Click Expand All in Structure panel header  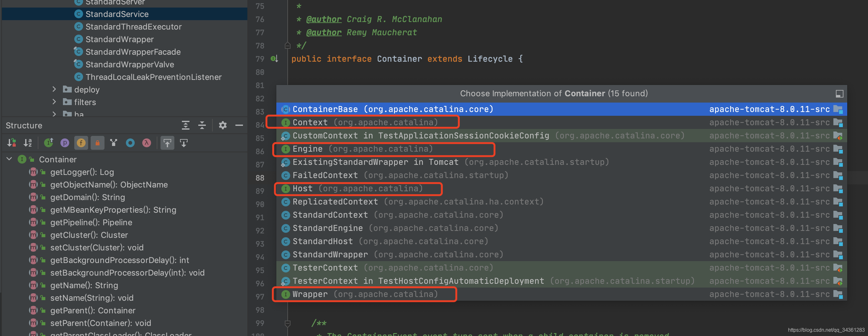(186, 125)
